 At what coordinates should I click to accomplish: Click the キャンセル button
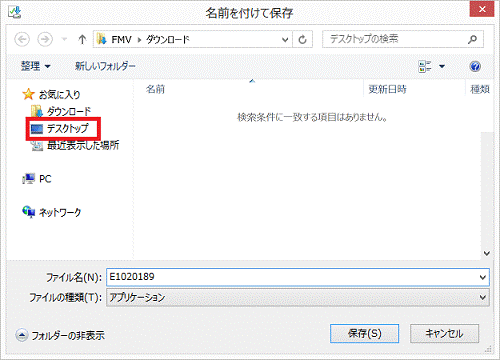click(x=444, y=333)
